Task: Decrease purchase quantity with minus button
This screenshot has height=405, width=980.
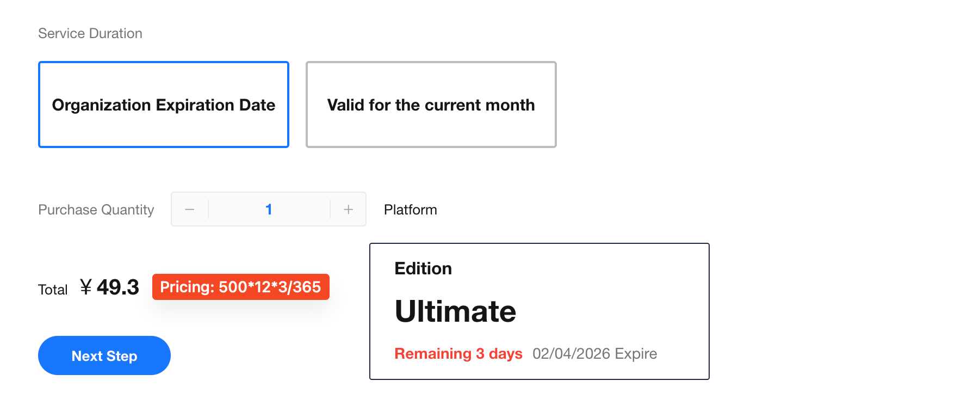Action: (x=190, y=210)
